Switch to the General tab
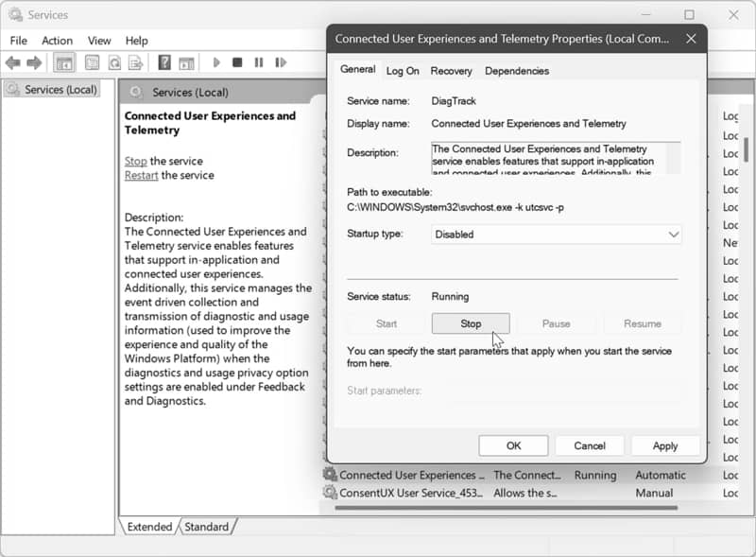 pyautogui.click(x=358, y=69)
